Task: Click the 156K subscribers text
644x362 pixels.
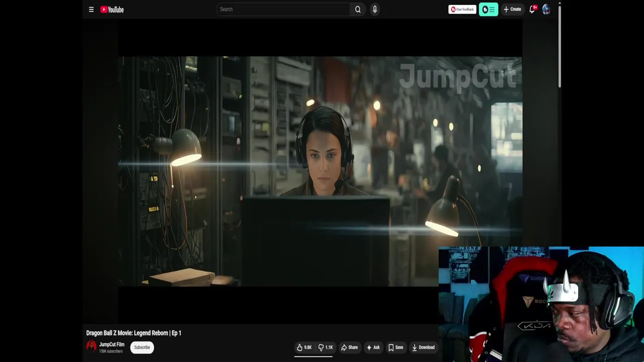Action: (x=111, y=351)
